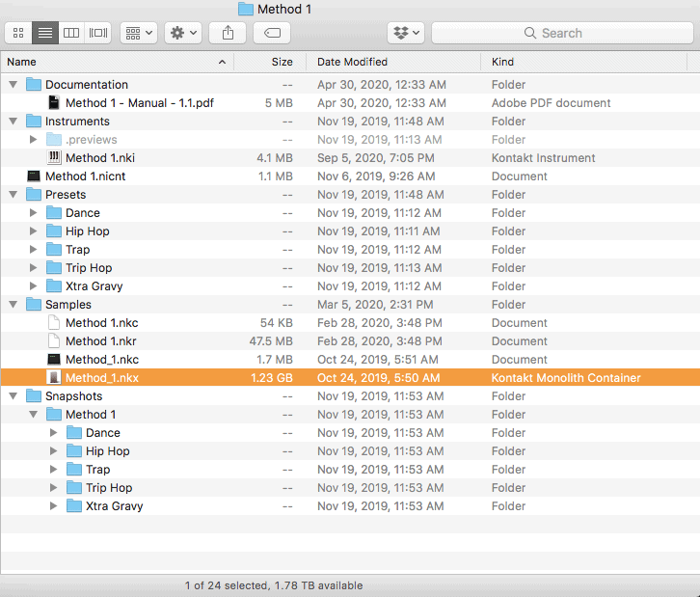Click the Presets folder icon
This screenshot has height=597, width=700.
pos(34,194)
